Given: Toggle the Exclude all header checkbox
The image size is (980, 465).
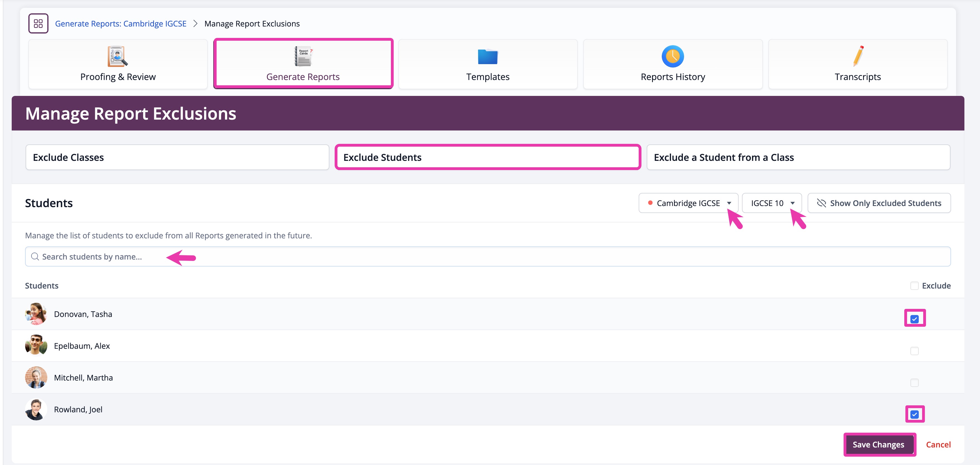Looking at the screenshot, I should tap(915, 286).
